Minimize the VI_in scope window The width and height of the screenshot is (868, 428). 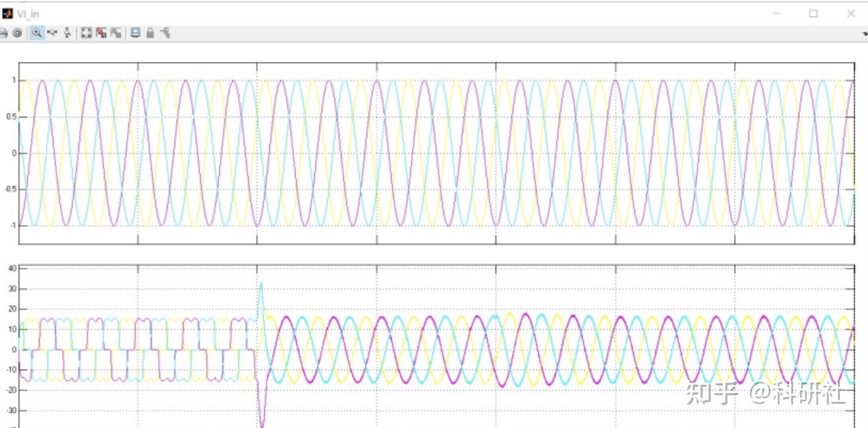(x=776, y=13)
